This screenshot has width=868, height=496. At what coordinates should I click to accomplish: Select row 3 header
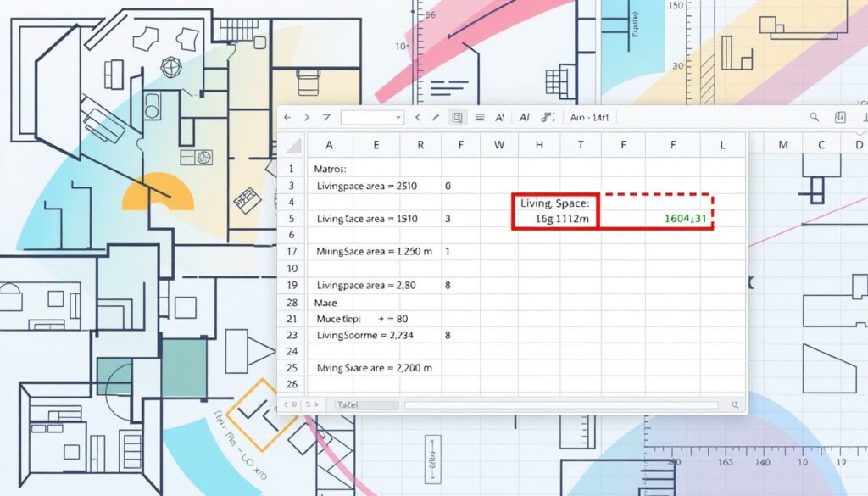tap(292, 186)
